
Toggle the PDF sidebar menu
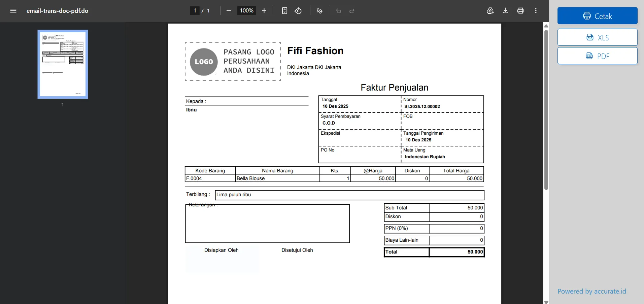[x=13, y=11]
